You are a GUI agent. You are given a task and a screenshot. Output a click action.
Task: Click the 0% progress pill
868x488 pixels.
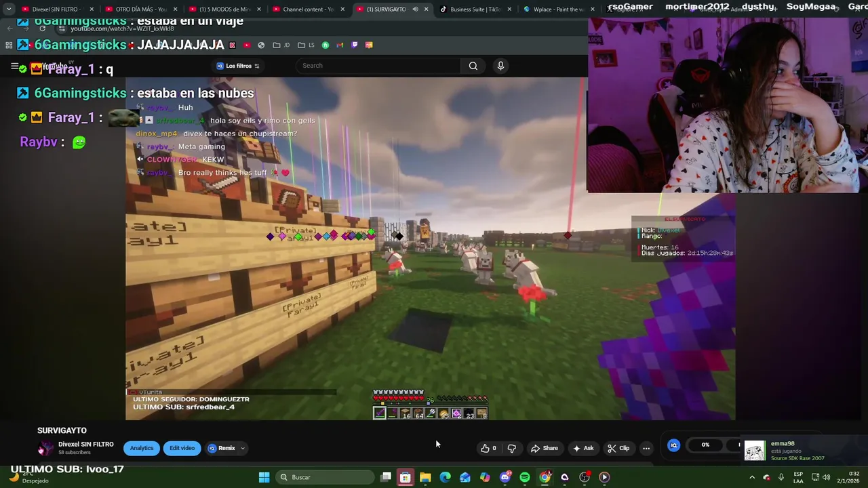click(705, 445)
